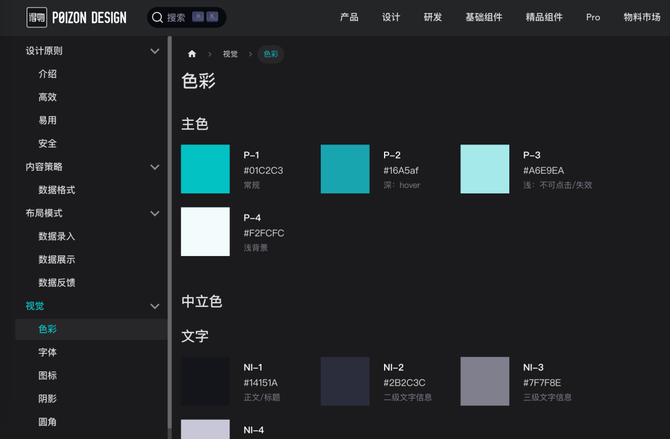
Task: Click the 视觉 breadcrumb link
Action: click(x=230, y=54)
